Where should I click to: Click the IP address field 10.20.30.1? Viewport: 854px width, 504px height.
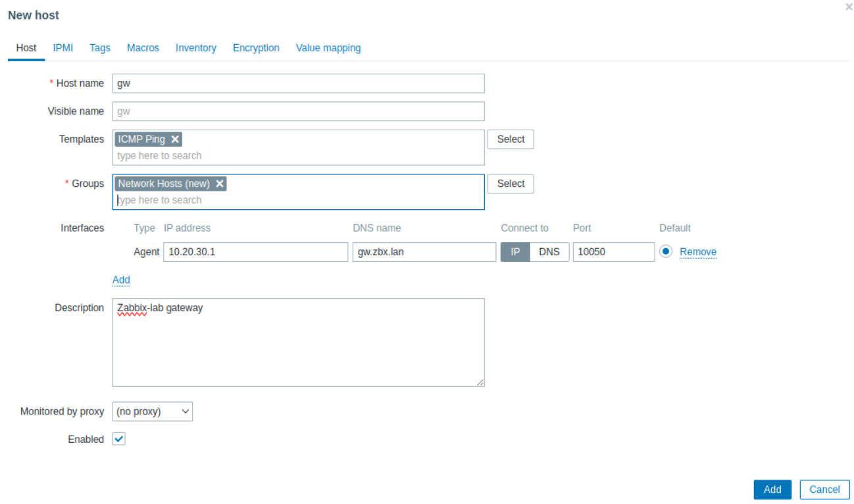256,252
